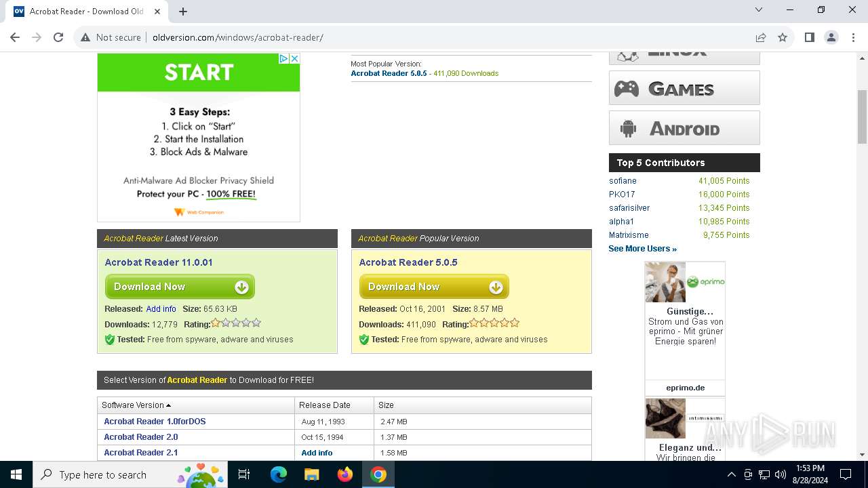Close the START advertisement with X

294,59
